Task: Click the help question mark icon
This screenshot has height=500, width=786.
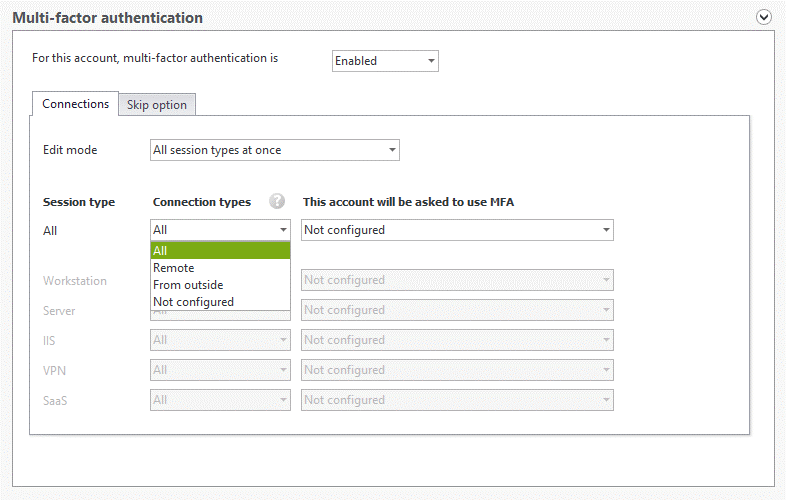Action: pyautogui.click(x=277, y=202)
